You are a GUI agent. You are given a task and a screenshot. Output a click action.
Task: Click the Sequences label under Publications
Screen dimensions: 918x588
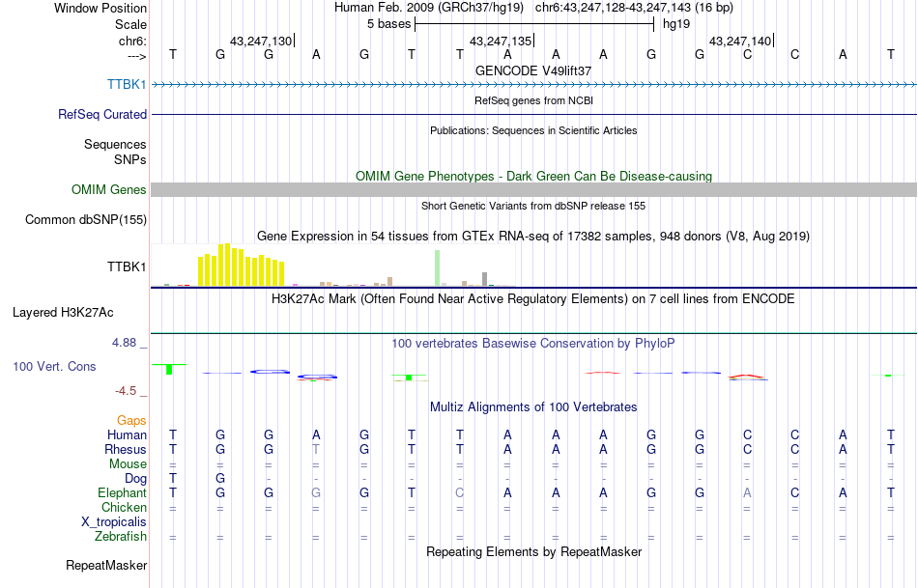pyautogui.click(x=115, y=144)
